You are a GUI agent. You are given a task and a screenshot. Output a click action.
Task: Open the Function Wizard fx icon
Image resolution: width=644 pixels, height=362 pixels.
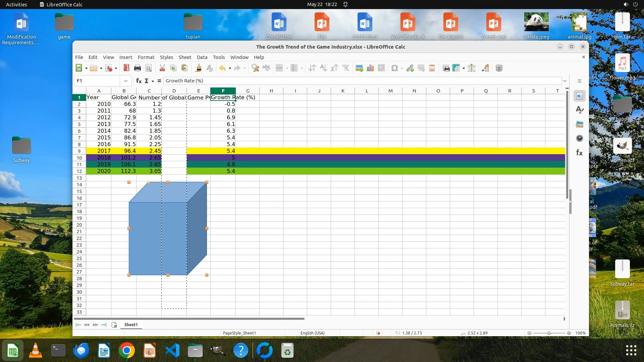139,81
